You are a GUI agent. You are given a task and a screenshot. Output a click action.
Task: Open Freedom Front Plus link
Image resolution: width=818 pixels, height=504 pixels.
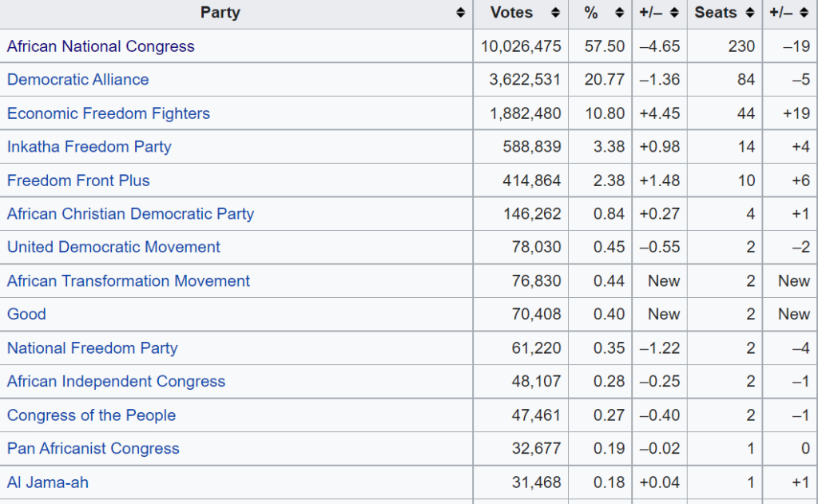78,181
